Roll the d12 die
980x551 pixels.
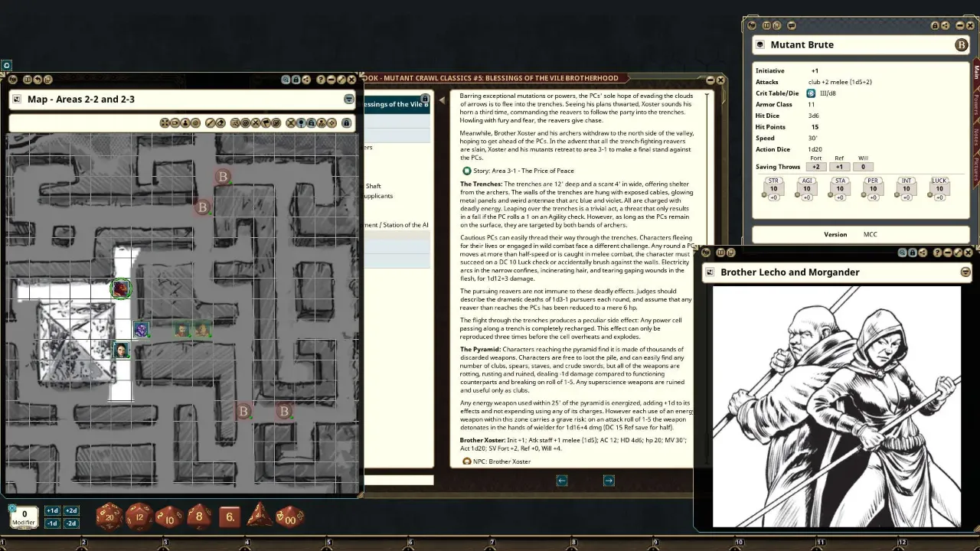[139, 517]
